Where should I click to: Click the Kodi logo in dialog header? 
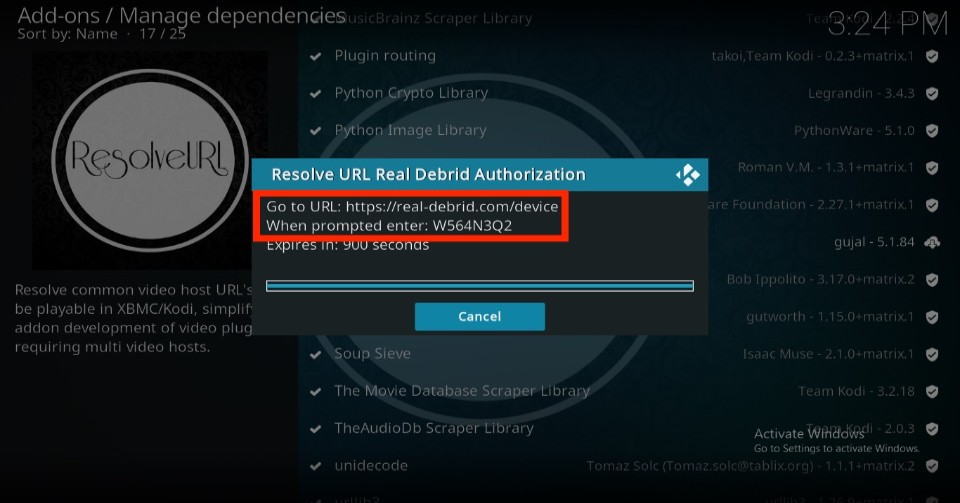coord(688,175)
